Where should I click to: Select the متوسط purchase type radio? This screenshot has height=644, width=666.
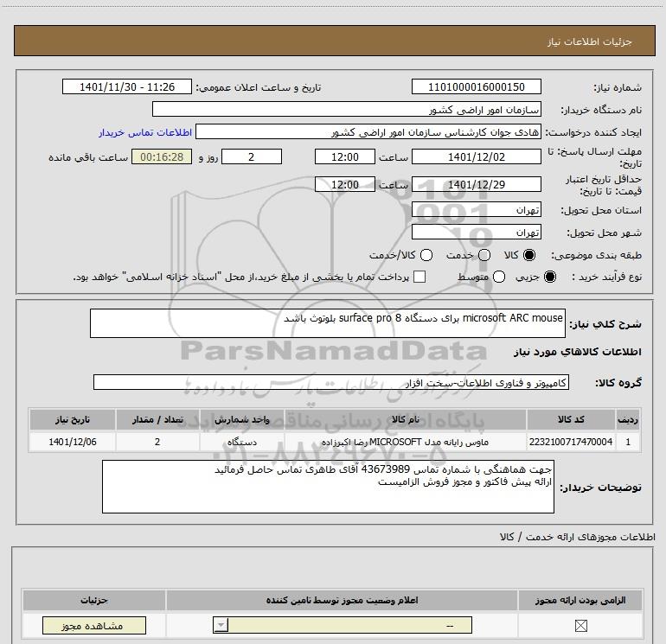pyautogui.click(x=499, y=277)
